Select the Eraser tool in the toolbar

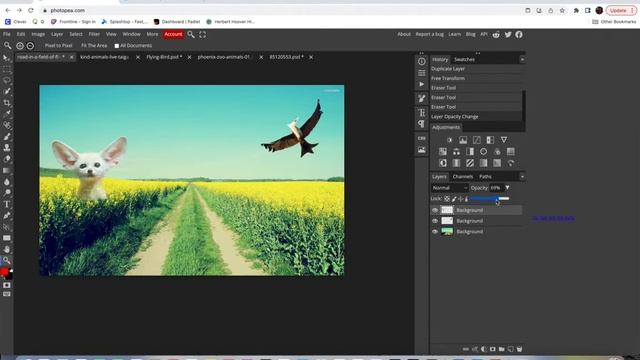tap(7, 159)
